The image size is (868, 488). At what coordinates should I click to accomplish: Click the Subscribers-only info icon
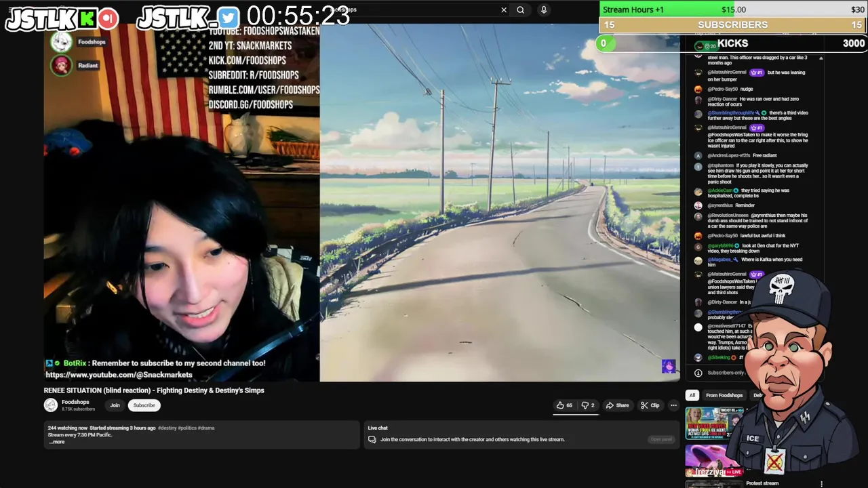pyautogui.click(x=698, y=373)
